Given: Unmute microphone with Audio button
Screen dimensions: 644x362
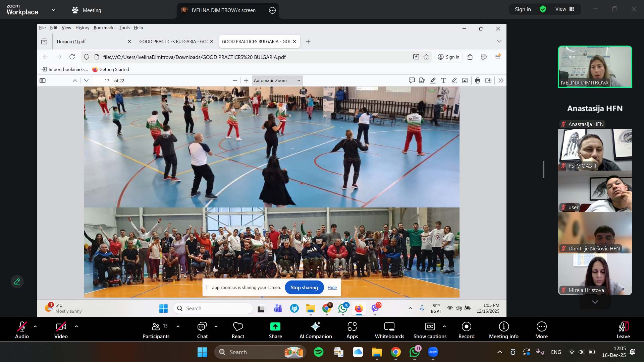Looking at the screenshot, I should pyautogui.click(x=22, y=330).
